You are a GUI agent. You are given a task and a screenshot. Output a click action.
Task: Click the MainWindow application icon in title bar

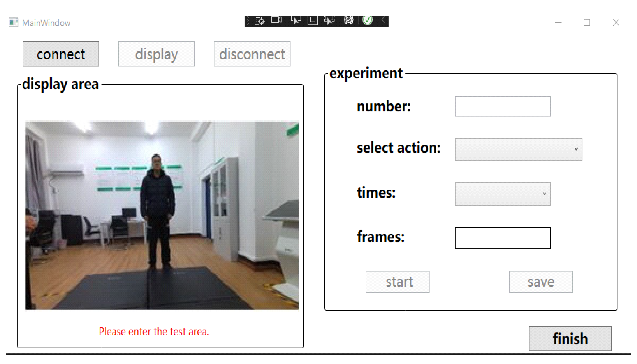pos(13,22)
